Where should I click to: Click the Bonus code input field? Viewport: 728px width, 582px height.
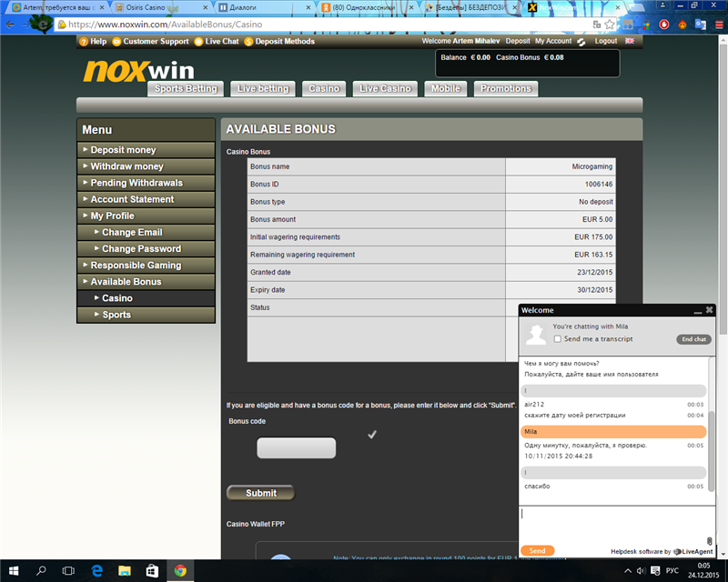point(296,447)
